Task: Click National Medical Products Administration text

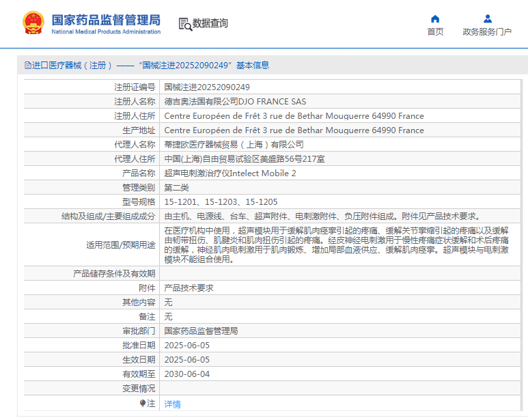Action: point(106,31)
